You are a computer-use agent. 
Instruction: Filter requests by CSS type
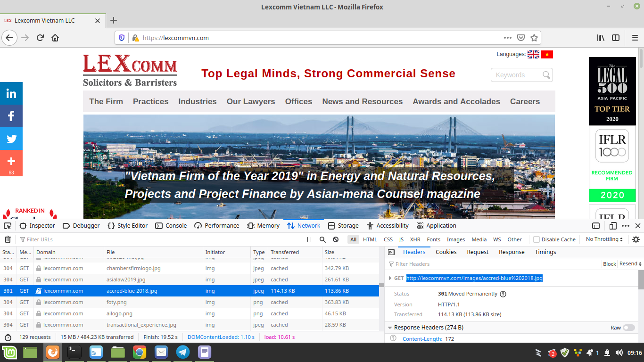[388, 239]
